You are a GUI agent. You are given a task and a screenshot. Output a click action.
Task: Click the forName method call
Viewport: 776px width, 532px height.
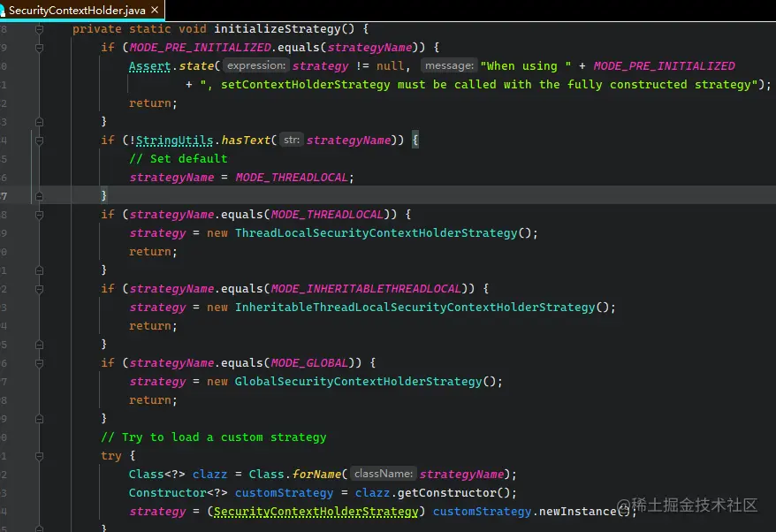[x=316, y=474]
